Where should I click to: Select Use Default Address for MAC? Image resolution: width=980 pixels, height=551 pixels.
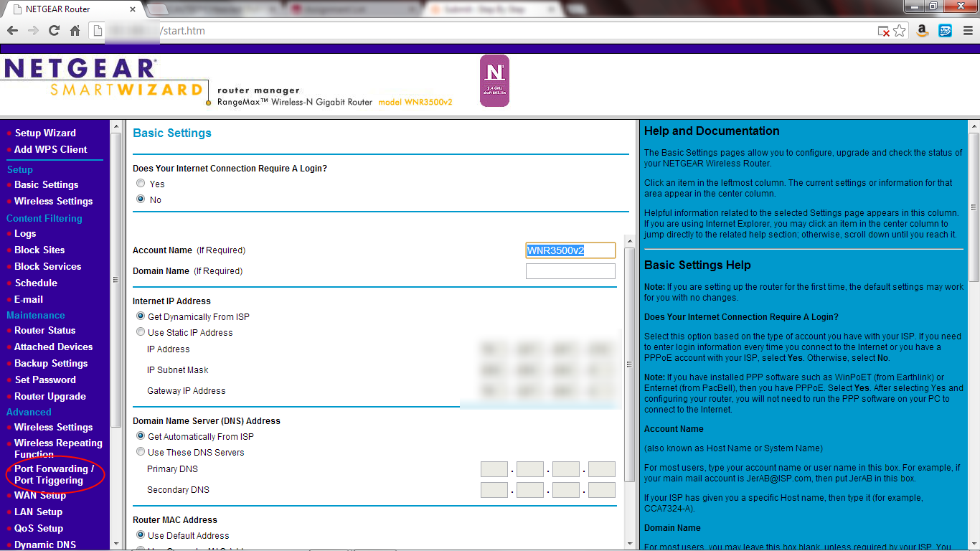[141, 535]
